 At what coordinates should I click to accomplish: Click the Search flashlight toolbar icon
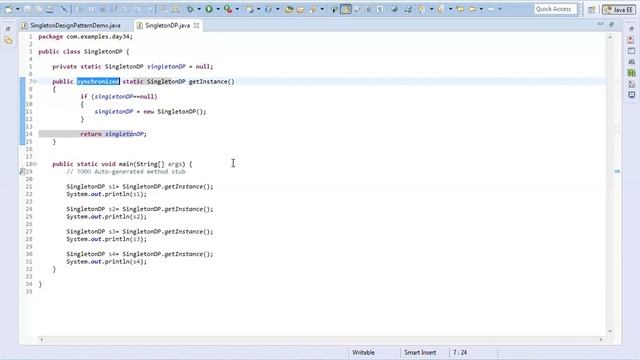313,9
